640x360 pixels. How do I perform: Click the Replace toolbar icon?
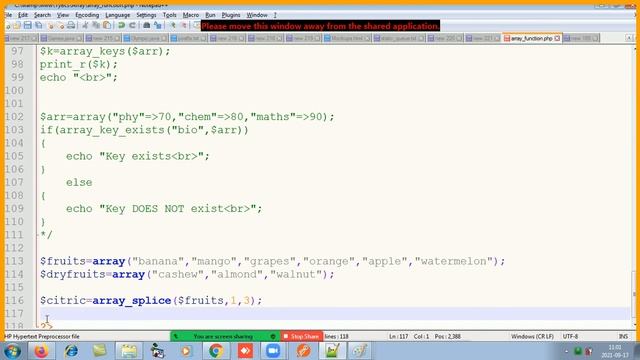(158, 26)
